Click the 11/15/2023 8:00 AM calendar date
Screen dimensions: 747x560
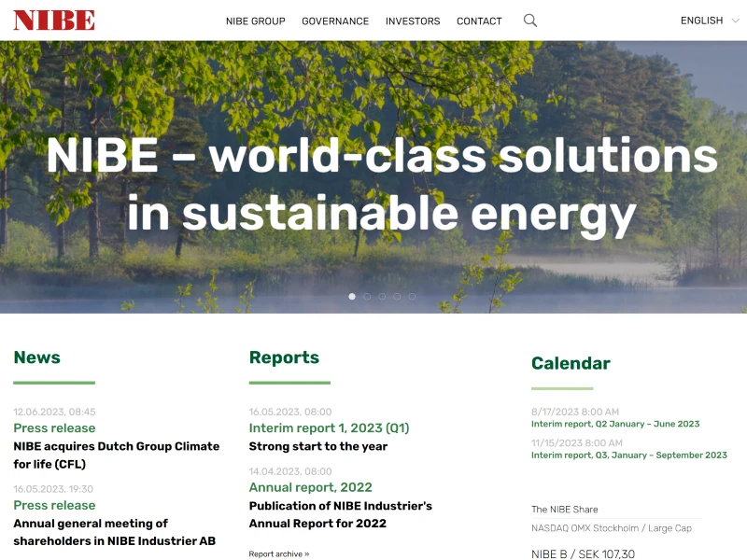click(x=576, y=442)
